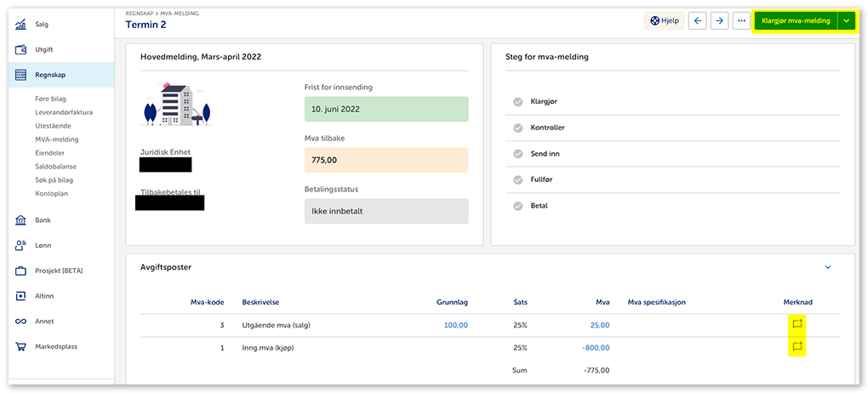Open the Salg section icon
This screenshot has height=393, width=868.
pyautogui.click(x=22, y=24)
